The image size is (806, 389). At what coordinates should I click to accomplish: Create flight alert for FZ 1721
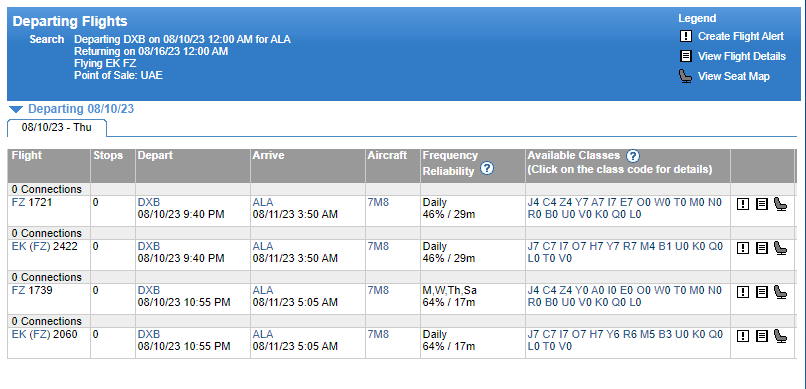point(742,205)
